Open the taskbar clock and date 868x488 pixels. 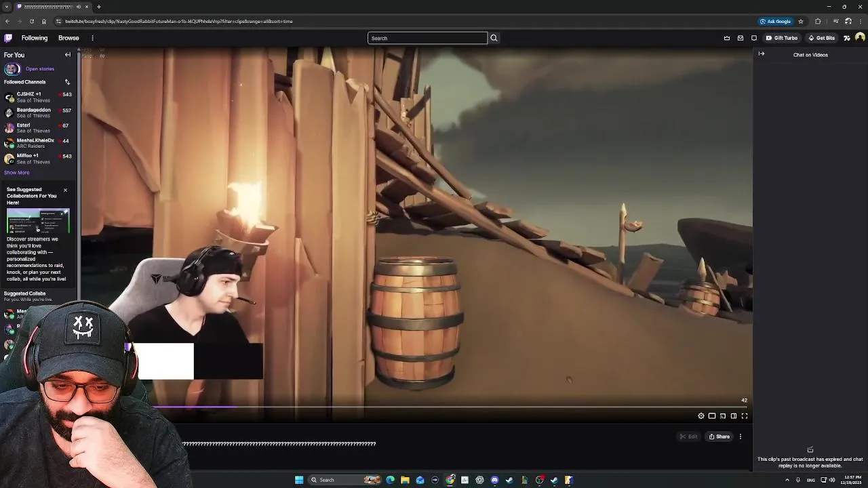[x=850, y=480]
